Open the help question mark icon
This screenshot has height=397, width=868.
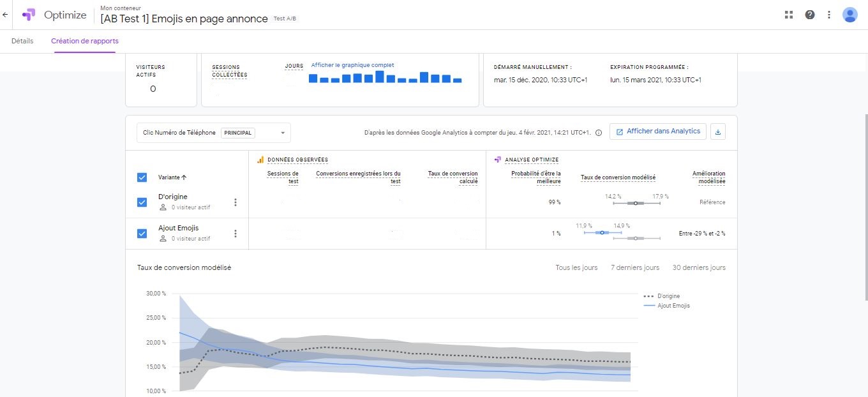(x=809, y=15)
